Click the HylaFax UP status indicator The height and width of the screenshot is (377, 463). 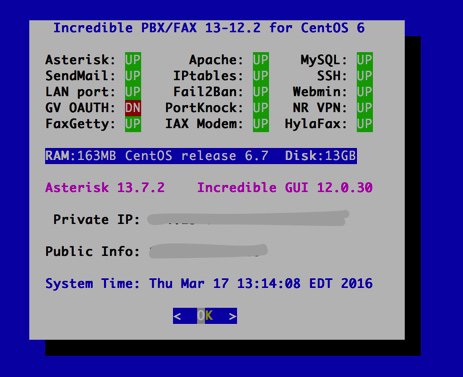pos(365,124)
